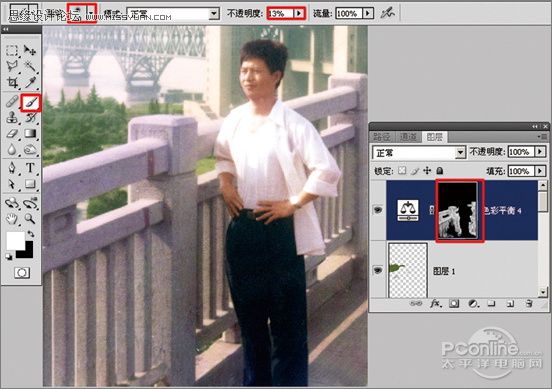The image size is (552, 389).
Task: Toggle lock position
Action: [x=427, y=171]
